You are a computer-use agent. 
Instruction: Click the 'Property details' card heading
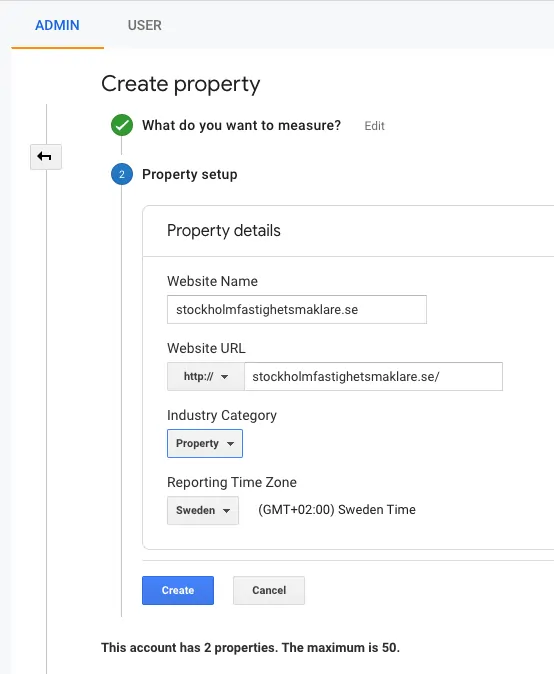[223, 231]
